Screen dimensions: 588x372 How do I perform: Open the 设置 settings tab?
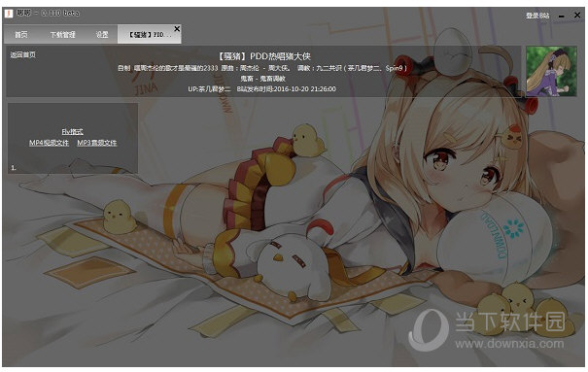(102, 34)
